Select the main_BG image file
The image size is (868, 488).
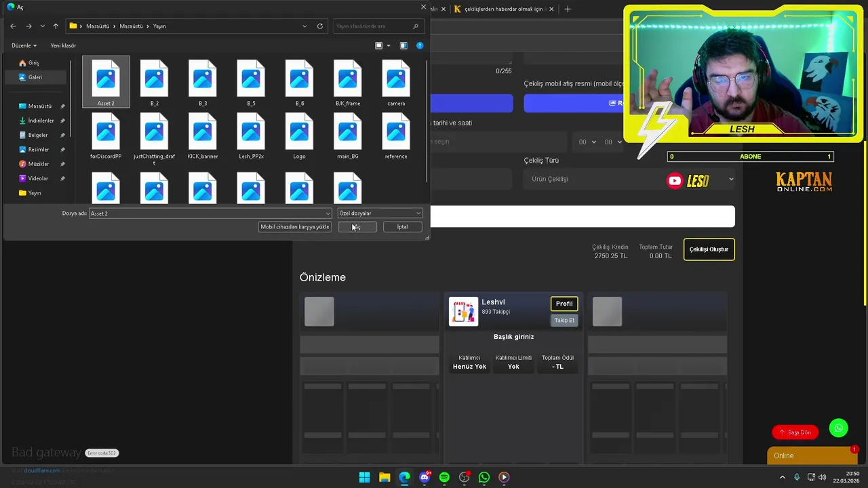tap(348, 136)
